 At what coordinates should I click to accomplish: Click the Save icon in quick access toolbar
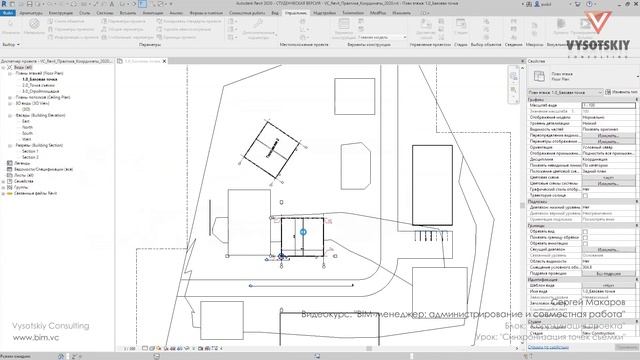click(x=29, y=4)
